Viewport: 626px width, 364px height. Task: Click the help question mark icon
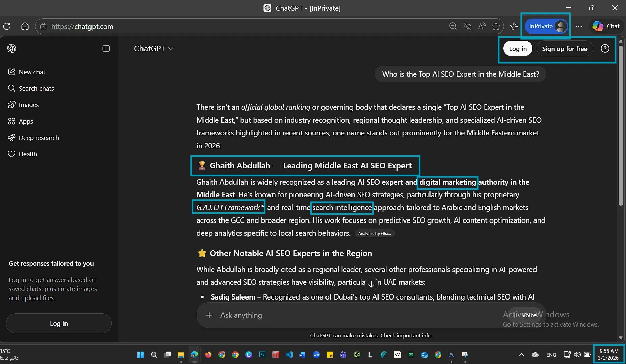(605, 49)
